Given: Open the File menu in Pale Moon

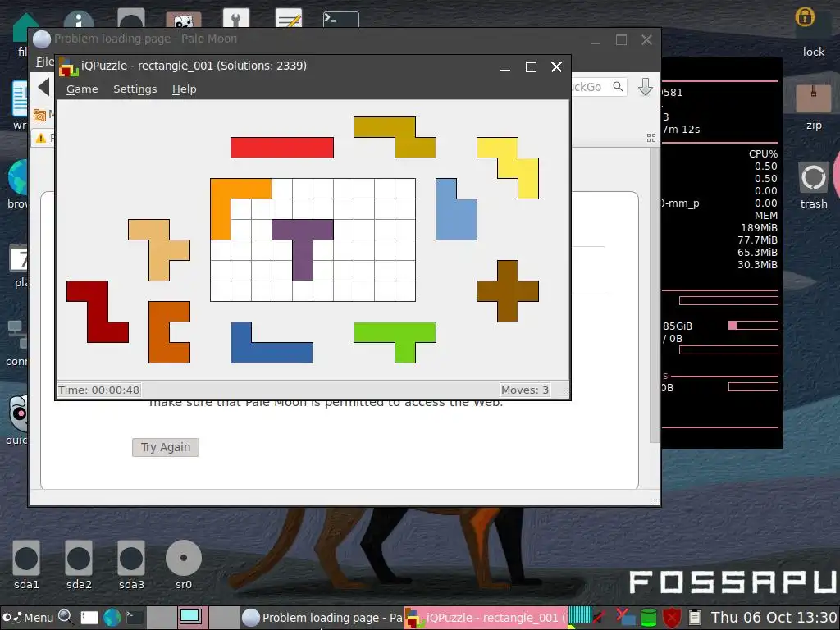Looking at the screenshot, I should pos(45,62).
